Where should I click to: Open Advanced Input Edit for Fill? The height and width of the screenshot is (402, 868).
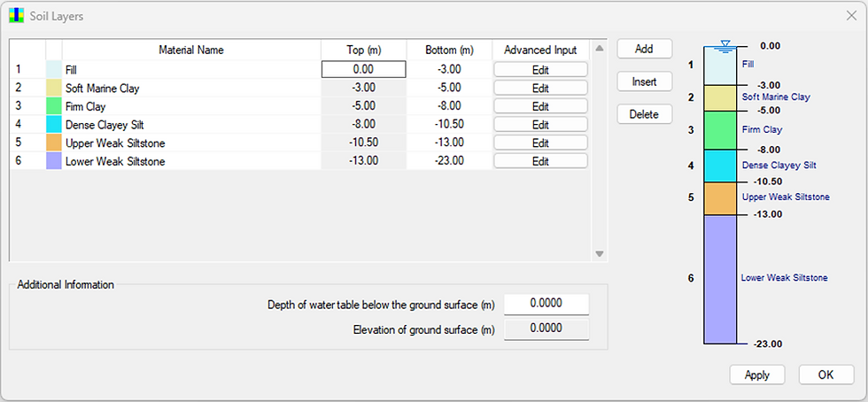point(540,69)
